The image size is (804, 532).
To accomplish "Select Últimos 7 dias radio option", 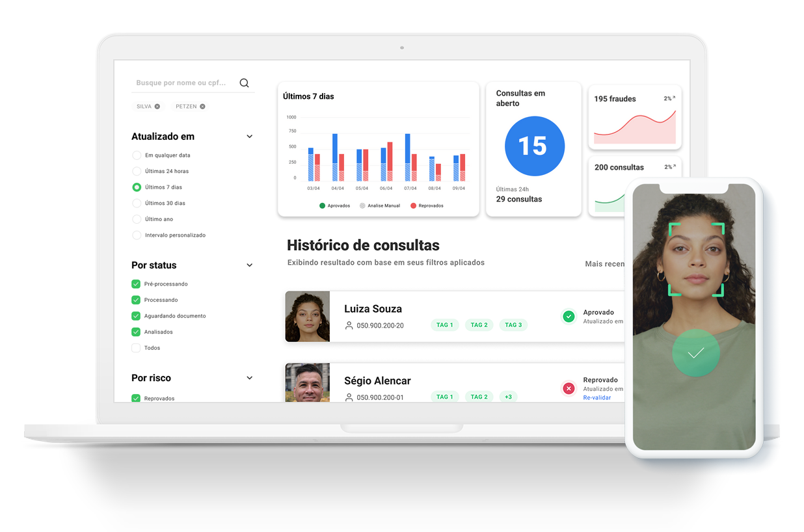I will pyautogui.click(x=137, y=187).
